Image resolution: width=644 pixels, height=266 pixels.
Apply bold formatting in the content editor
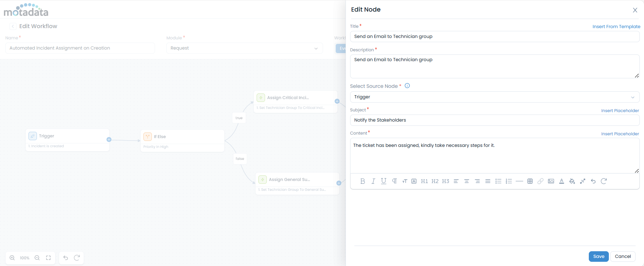pos(363,181)
